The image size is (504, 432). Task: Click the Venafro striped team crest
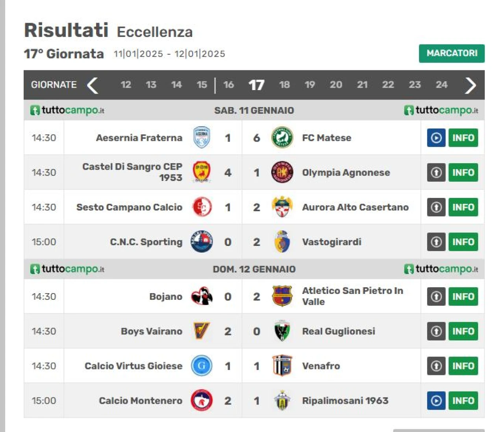tap(282, 366)
